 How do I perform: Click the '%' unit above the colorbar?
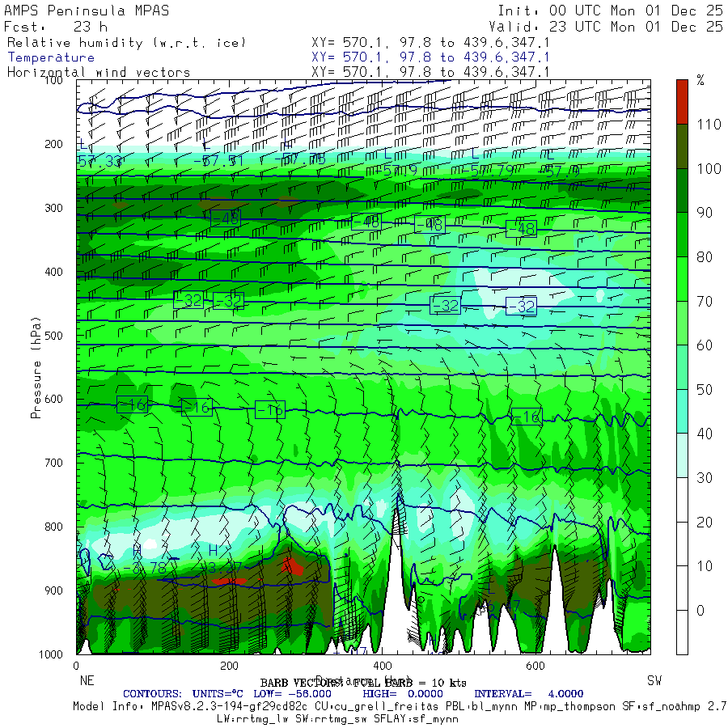(x=700, y=80)
